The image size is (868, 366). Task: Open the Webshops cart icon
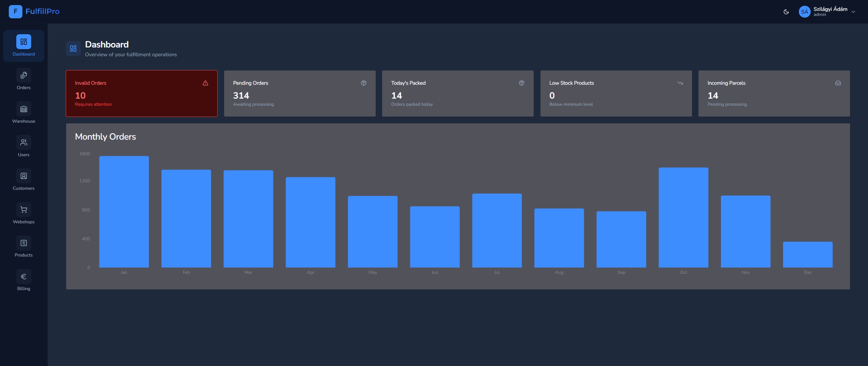(23, 209)
